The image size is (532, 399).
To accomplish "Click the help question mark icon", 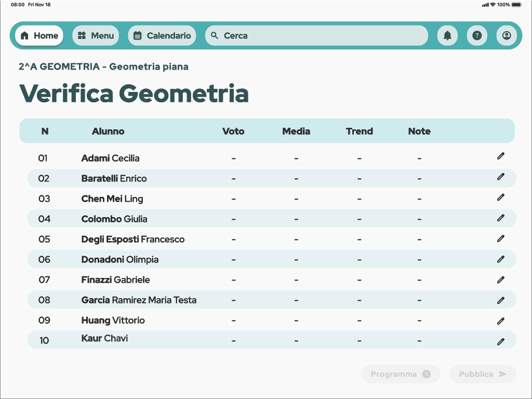I will pyautogui.click(x=477, y=36).
